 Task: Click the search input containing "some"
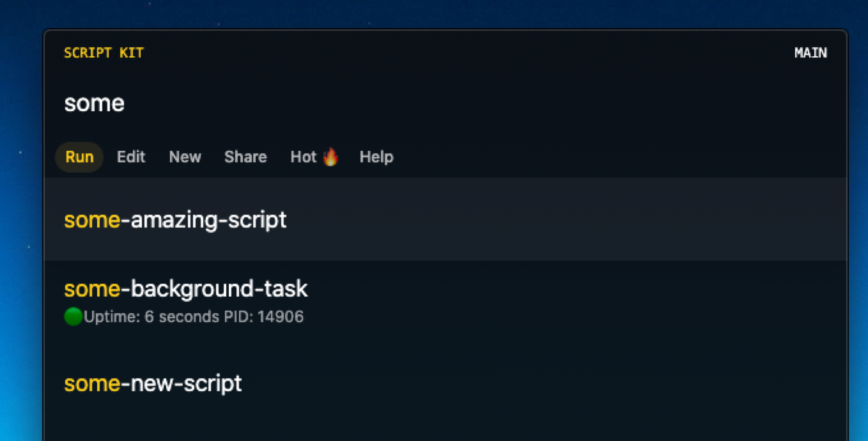[446, 103]
